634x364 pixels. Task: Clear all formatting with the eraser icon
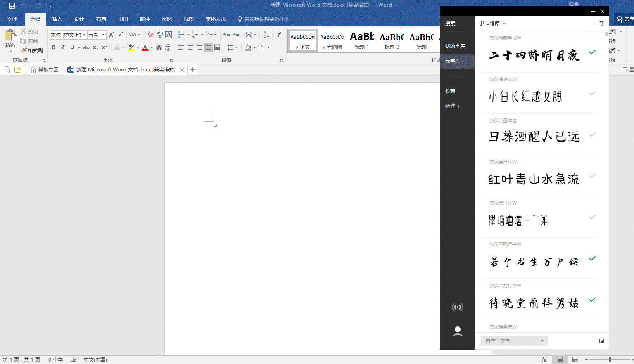pos(150,35)
